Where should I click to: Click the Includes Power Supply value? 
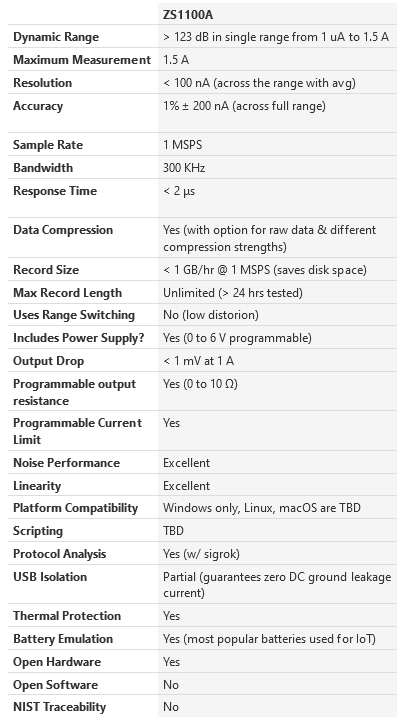(x=237, y=338)
